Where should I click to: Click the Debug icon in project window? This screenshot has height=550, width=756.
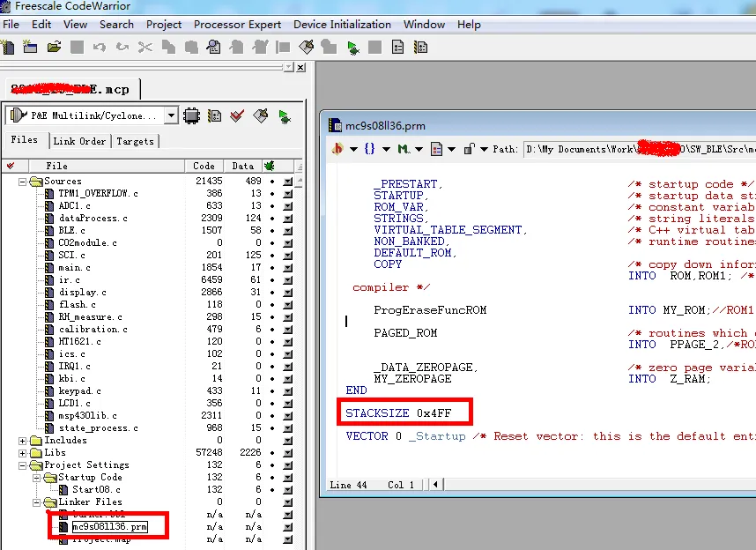click(285, 116)
